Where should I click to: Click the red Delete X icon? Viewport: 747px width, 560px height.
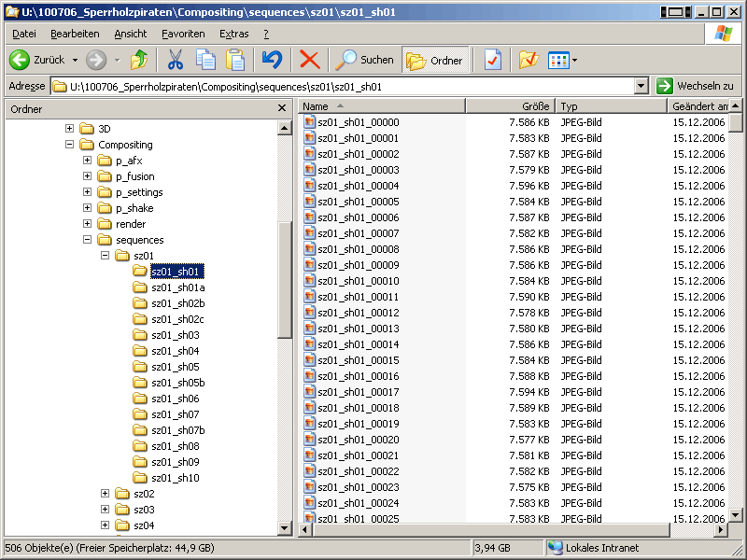point(309,60)
